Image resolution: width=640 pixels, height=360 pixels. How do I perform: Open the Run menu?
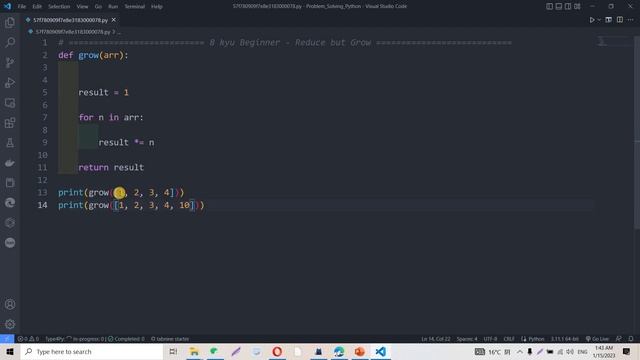click(x=113, y=7)
